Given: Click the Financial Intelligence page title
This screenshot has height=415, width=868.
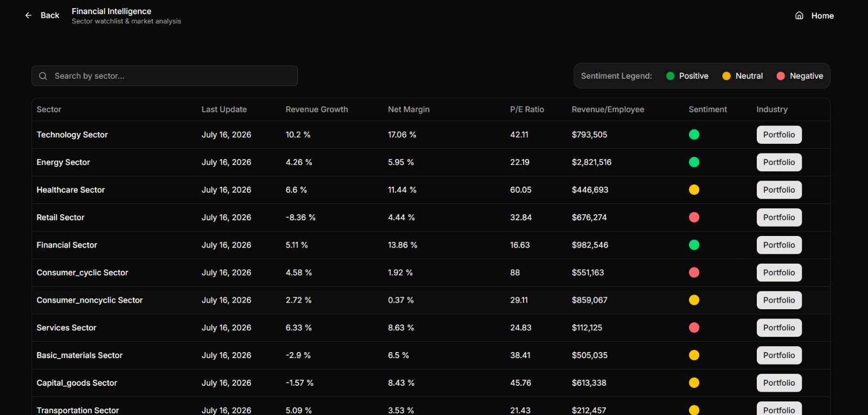Looking at the screenshot, I should [111, 11].
